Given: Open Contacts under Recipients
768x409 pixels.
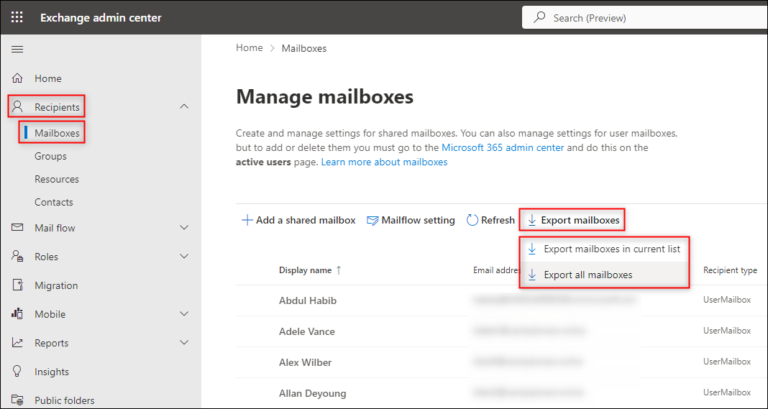Looking at the screenshot, I should [x=54, y=202].
